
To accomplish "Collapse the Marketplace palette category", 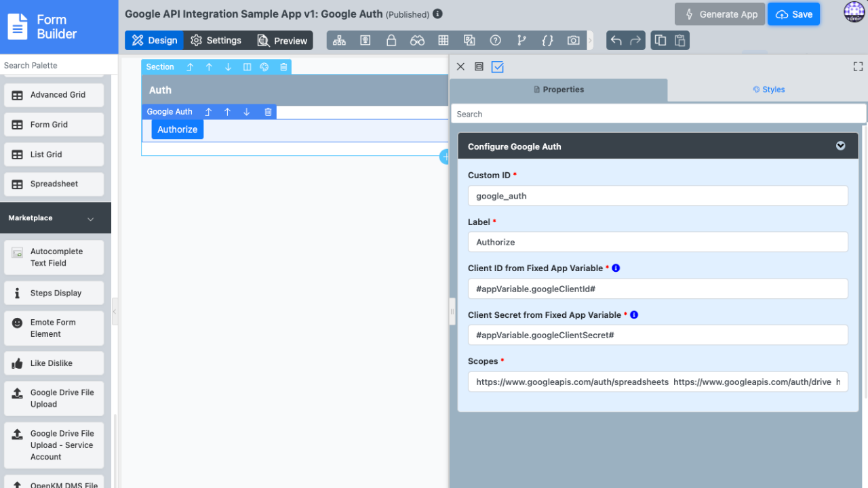I will pyautogui.click(x=90, y=219).
